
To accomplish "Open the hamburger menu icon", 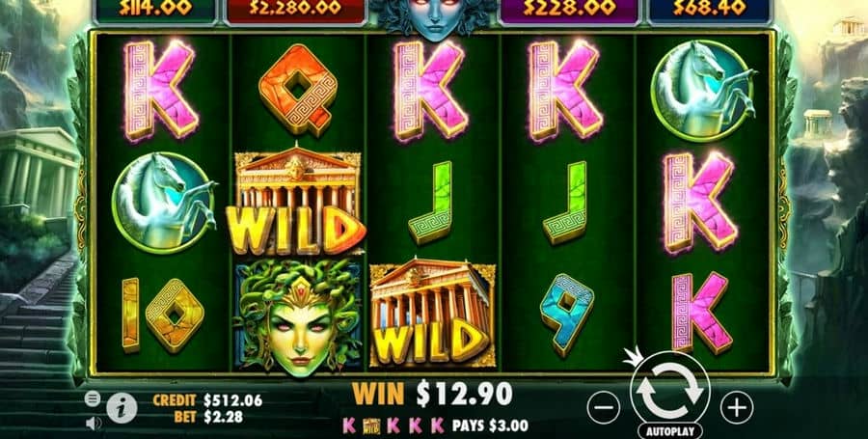I will (x=93, y=398).
